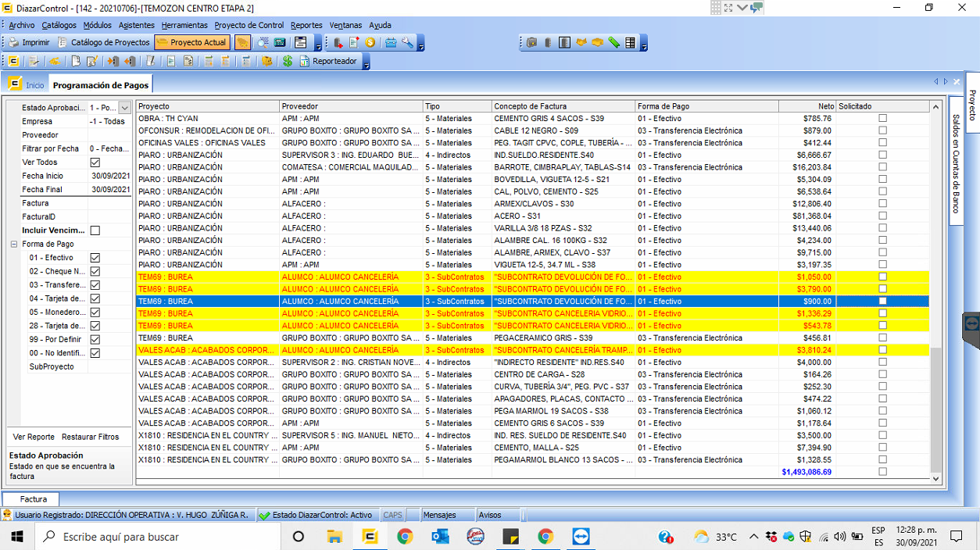Open the toolbar overflow arrow near Reporteador
This screenshot has width=980, height=550.
[366, 65]
